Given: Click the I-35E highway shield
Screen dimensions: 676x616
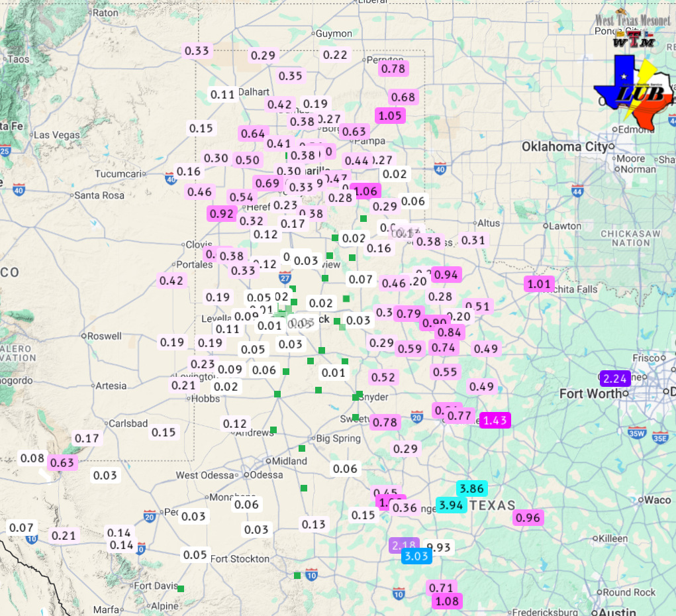Looking at the screenshot, I should click(x=660, y=437).
